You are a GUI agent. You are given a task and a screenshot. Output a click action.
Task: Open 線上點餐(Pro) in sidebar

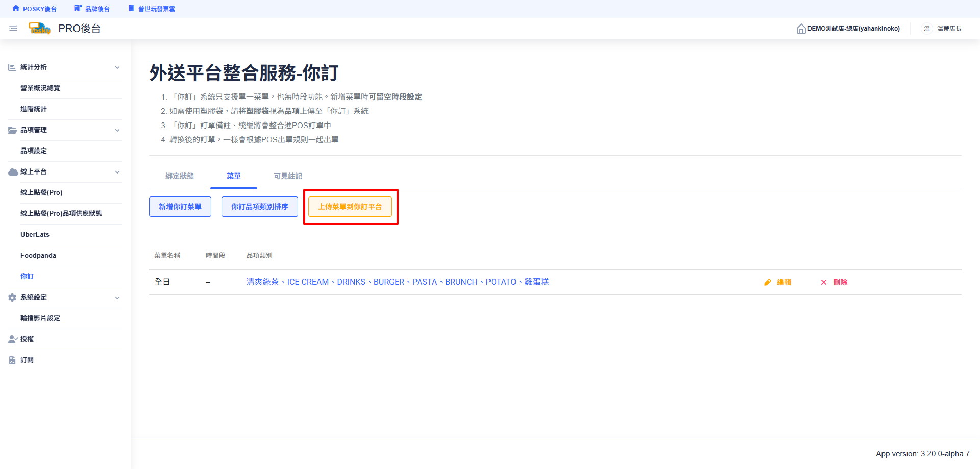41,192
